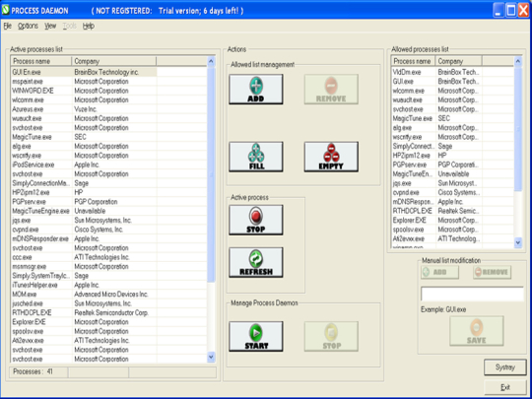Select jusched.exe in active processes list
Image resolution: width=532 pixels, height=399 pixels.
coord(109,303)
